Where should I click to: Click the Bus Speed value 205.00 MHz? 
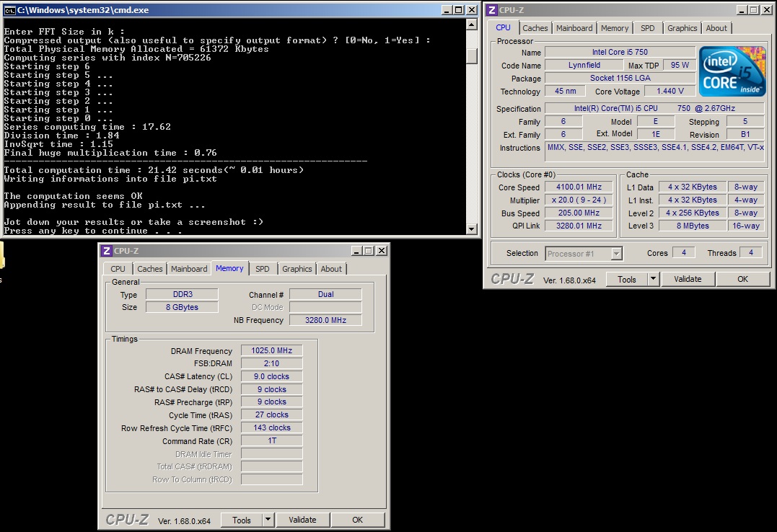(579, 213)
